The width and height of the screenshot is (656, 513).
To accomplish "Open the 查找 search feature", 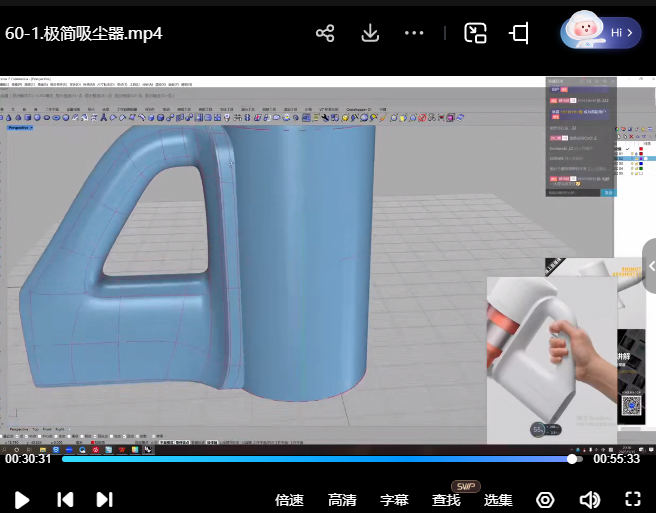I will [446, 500].
